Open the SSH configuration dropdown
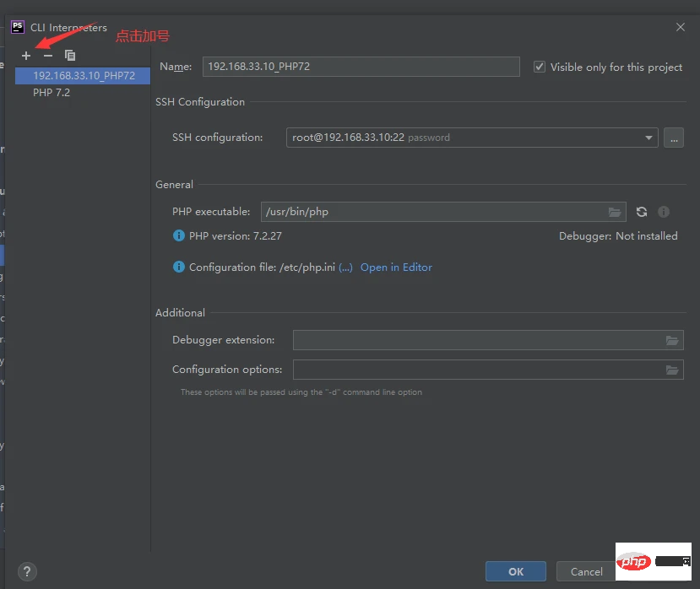The image size is (700, 589). (648, 138)
